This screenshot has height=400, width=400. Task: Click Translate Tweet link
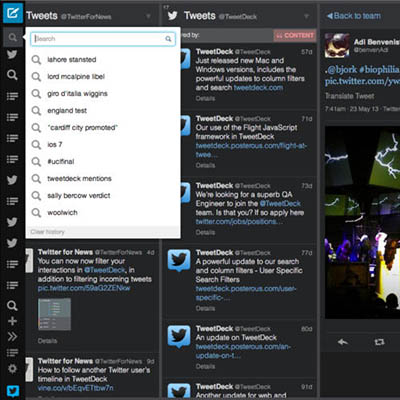pyautogui.click(x=350, y=96)
